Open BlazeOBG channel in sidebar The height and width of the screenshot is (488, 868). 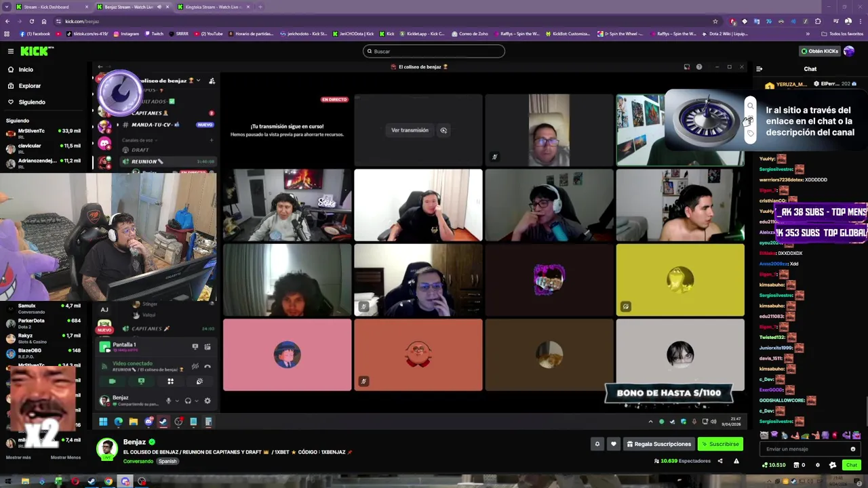tap(43, 352)
